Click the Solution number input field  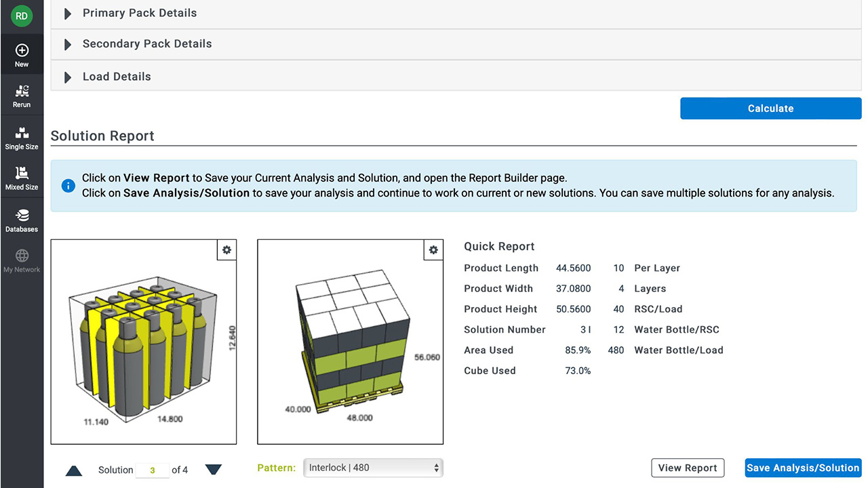click(153, 470)
